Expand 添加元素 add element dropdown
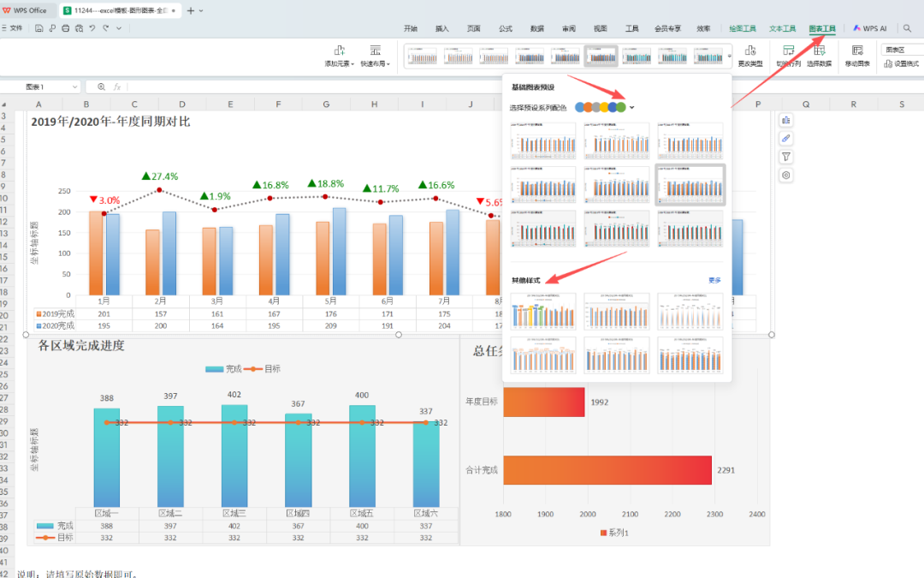Screen dimensions: 924x578 coord(340,56)
